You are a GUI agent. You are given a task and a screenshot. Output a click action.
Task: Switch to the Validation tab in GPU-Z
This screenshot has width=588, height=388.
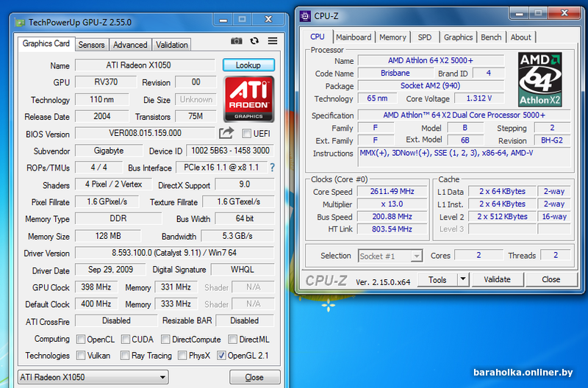click(x=172, y=45)
